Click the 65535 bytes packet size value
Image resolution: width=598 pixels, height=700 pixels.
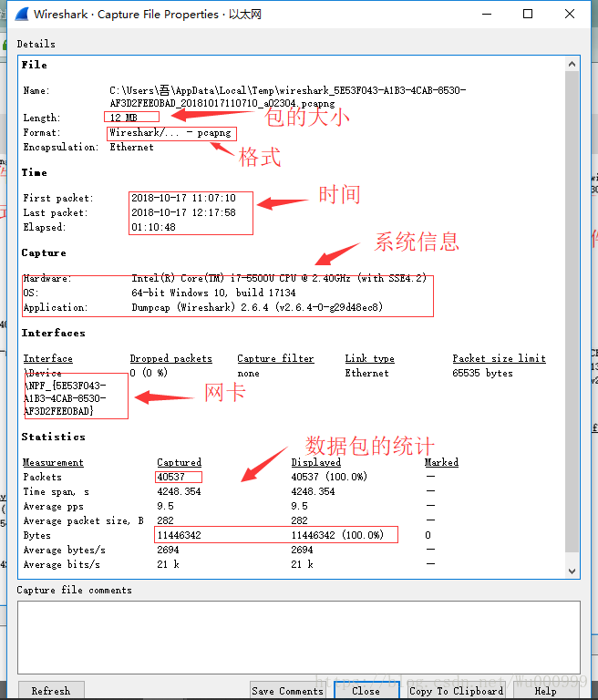(x=482, y=373)
